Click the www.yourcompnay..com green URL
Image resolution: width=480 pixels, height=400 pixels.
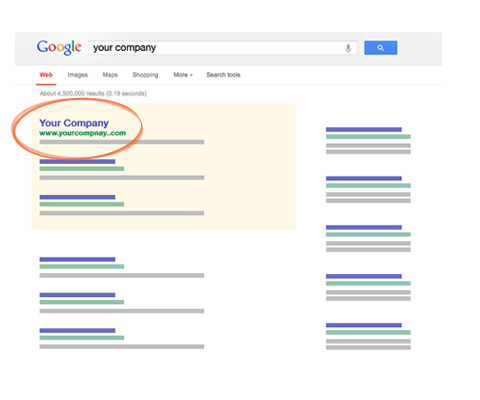(x=83, y=133)
